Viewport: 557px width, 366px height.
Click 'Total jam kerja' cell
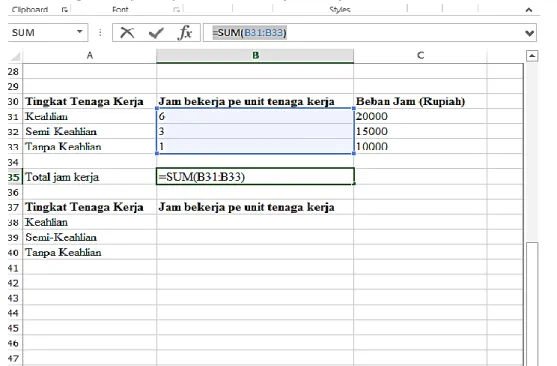pyautogui.click(x=90, y=177)
